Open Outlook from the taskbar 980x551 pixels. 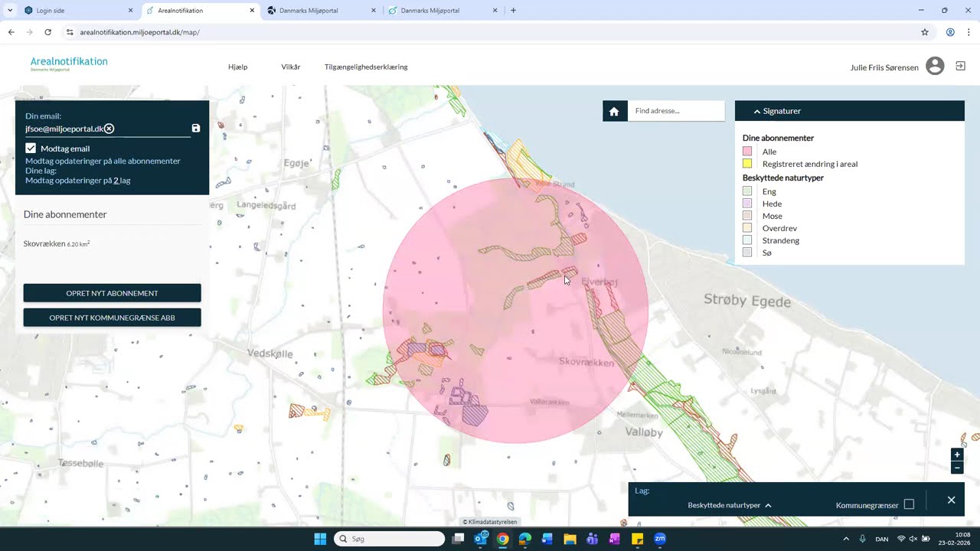pyautogui.click(x=481, y=539)
